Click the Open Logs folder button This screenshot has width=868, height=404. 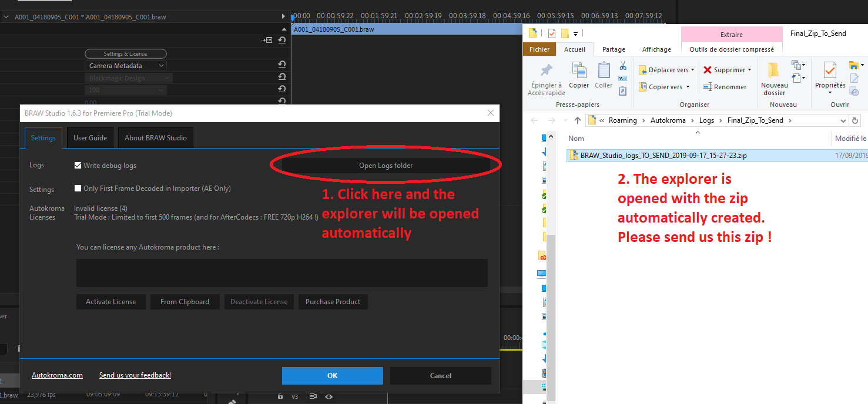point(385,165)
